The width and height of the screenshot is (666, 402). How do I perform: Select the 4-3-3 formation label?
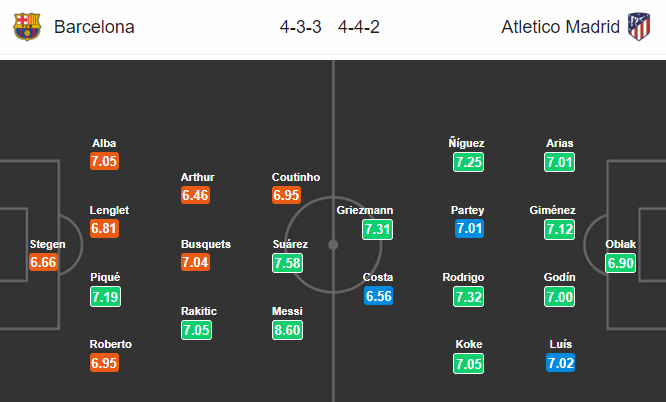pyautogui.click(x=300, y=27)
